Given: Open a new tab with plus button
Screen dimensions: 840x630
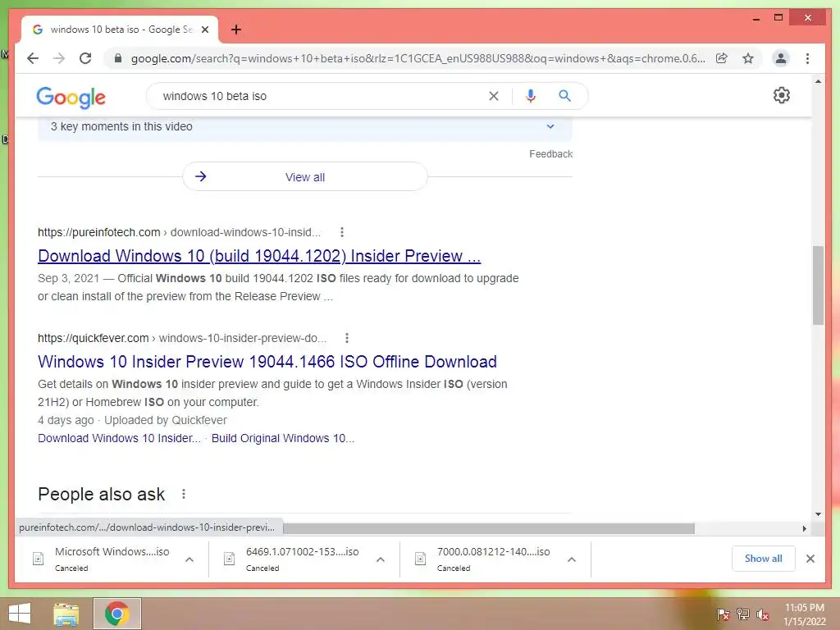Looking at the screenshot, I should 235,30.
